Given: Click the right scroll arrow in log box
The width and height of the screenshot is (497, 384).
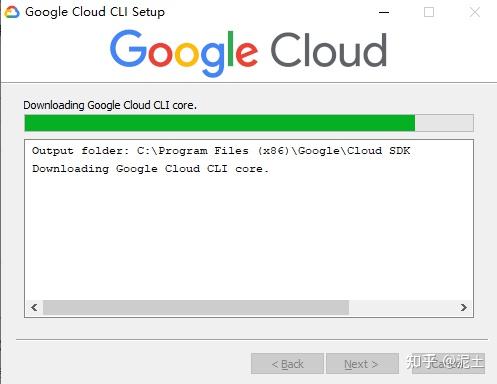Looking at the screenshot, I should coord(463,307).
